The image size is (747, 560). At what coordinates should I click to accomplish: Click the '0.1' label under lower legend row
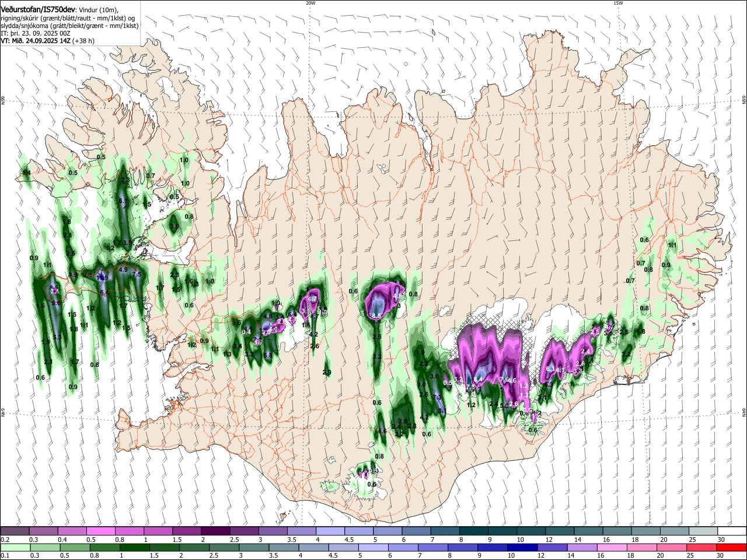click(x=5, y=556)
